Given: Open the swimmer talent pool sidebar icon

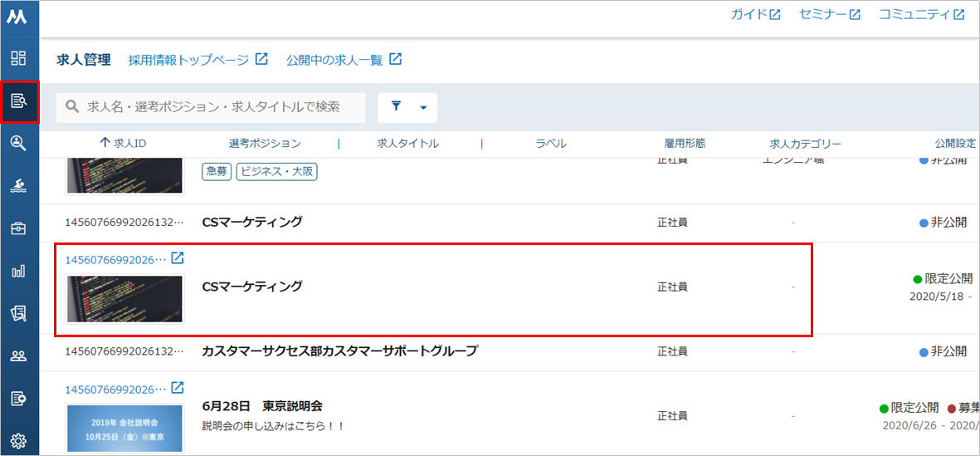Looking at the screenshot, I should coord(19,186).
